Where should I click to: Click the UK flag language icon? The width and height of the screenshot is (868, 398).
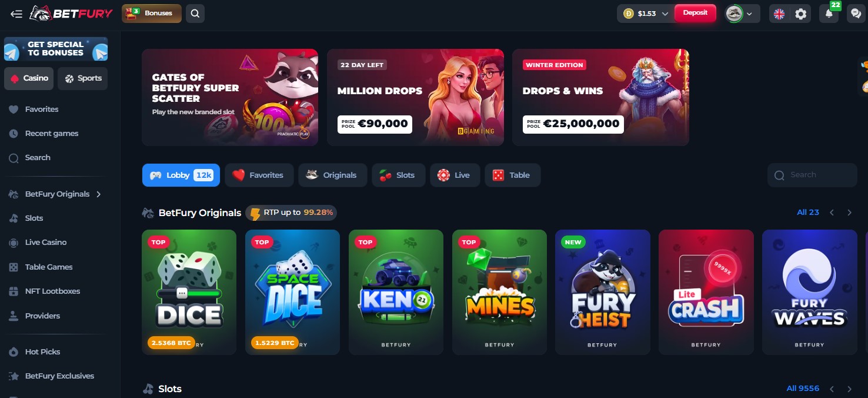point(779,14)
